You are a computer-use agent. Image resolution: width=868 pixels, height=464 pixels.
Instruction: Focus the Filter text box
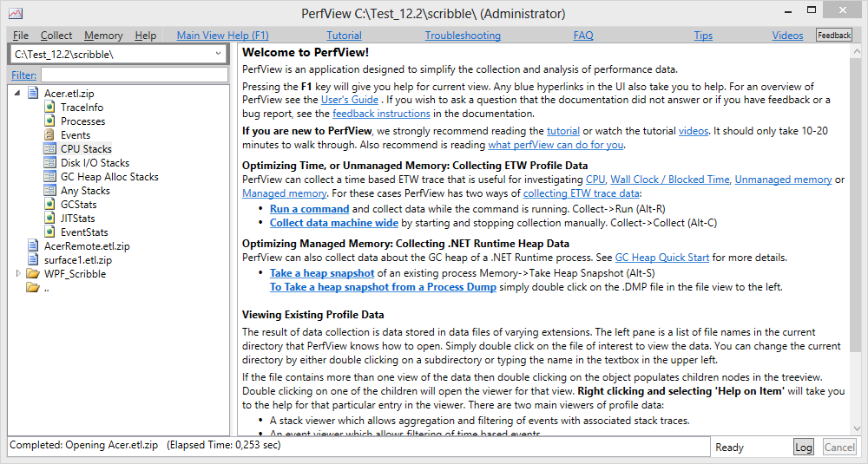point(135,75)
